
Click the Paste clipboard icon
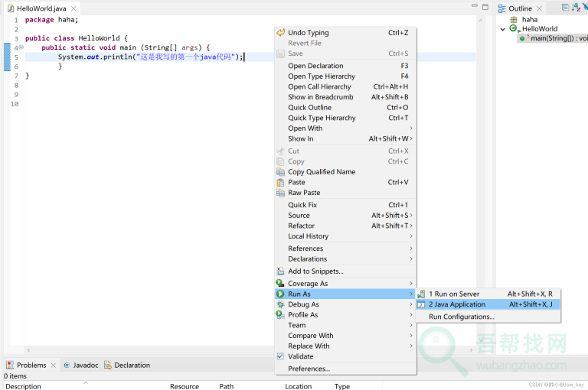click(x=280, y=183)
